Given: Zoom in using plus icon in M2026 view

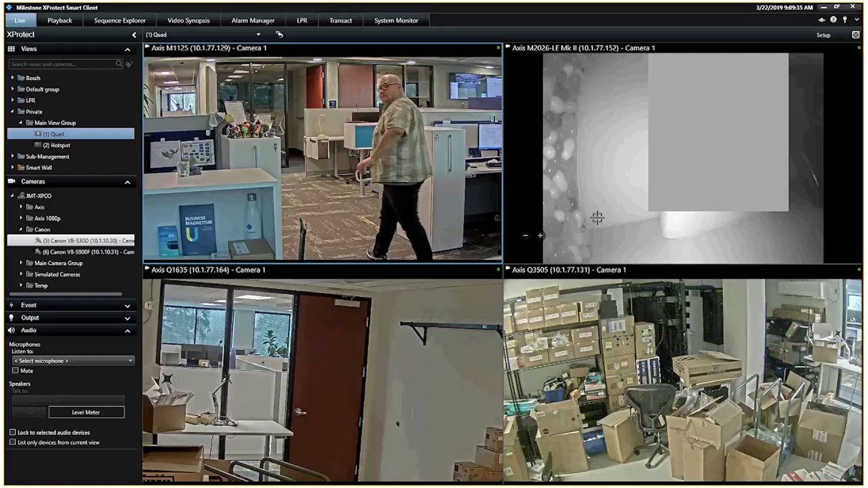Looking at the screenshot, I should (x=540, y=236).
